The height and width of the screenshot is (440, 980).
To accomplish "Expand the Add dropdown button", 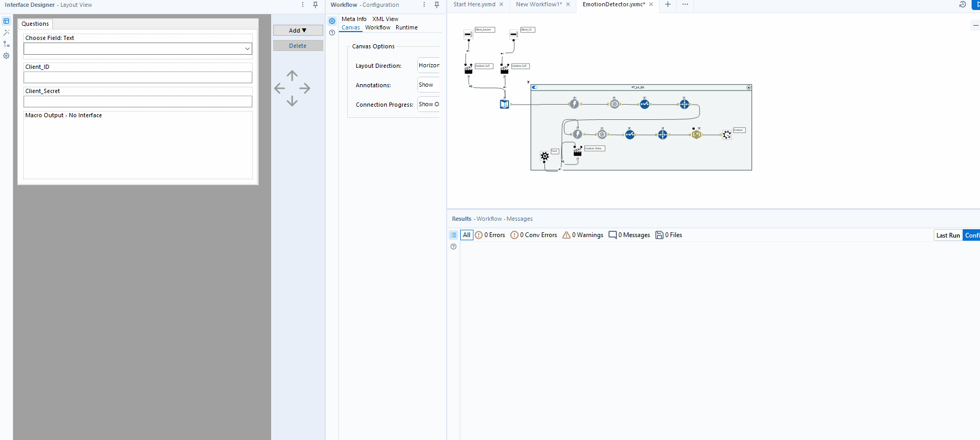I will 297,30.
